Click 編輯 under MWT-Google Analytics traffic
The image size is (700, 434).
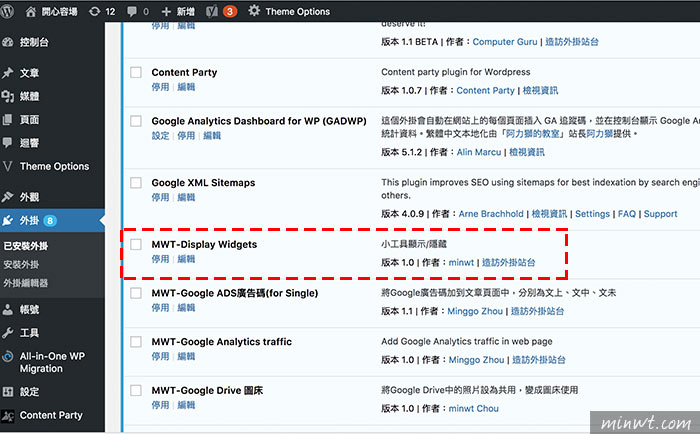coord(186,356)
